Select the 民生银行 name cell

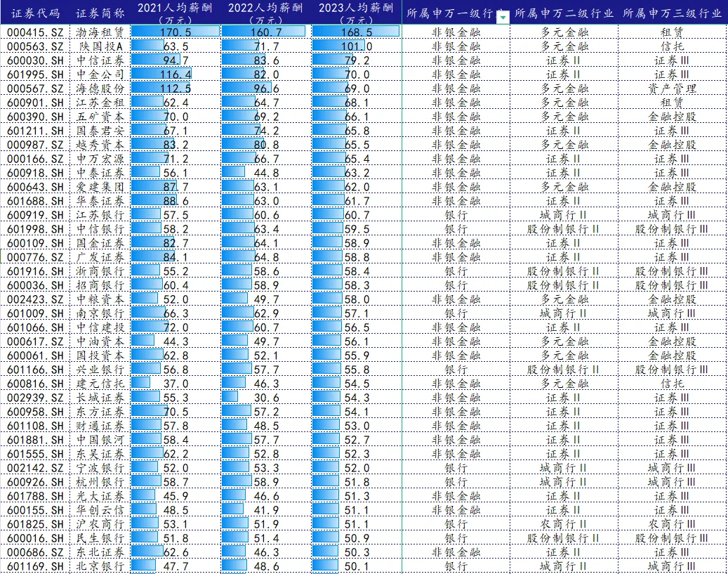click(100, 538)
